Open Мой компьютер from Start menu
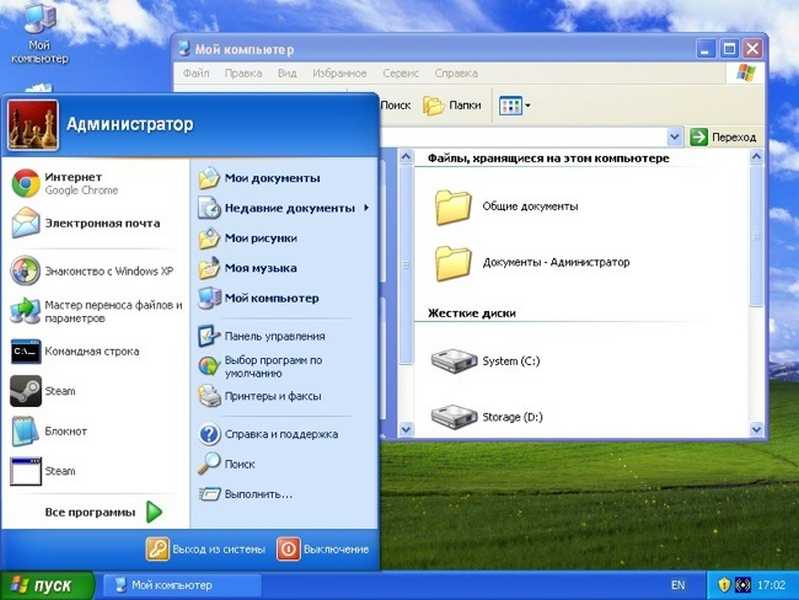The height and width of the screenshot is (600, 799). (259, 298)
